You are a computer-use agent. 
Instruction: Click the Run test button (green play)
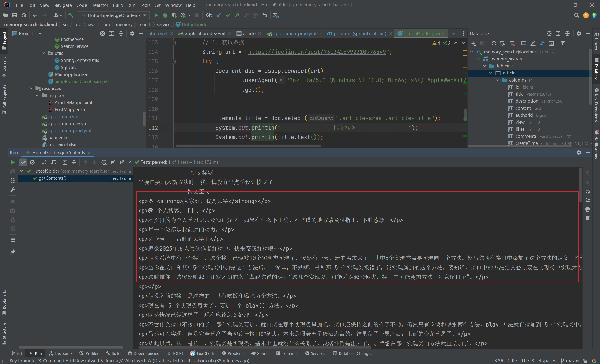click(x=12, y=162)
